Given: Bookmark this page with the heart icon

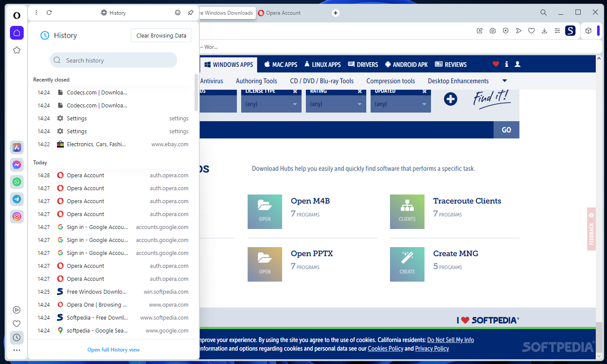Looking at the screenshot, I should pyautogui.click(x=532, y=31).
